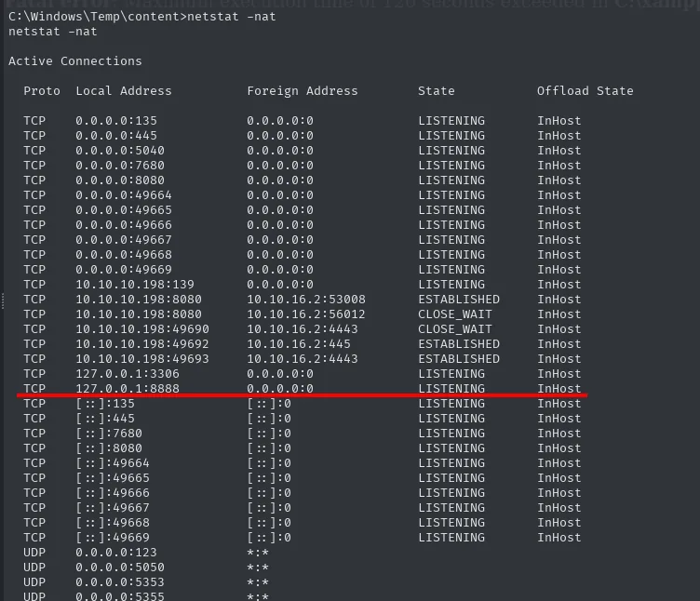Click the 'Foreign Address' column header
Screen dimensions: 700x601
(303, 91)
